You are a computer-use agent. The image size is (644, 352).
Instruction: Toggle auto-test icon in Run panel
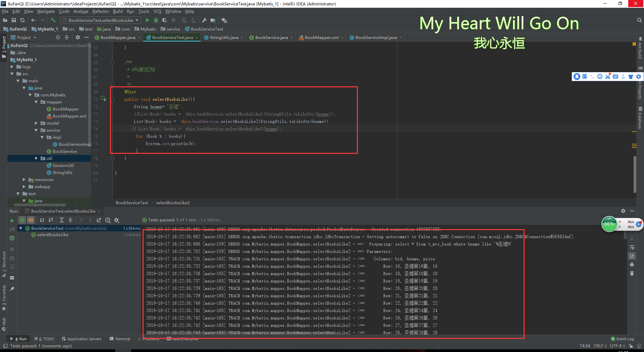(x=12, y=238)
